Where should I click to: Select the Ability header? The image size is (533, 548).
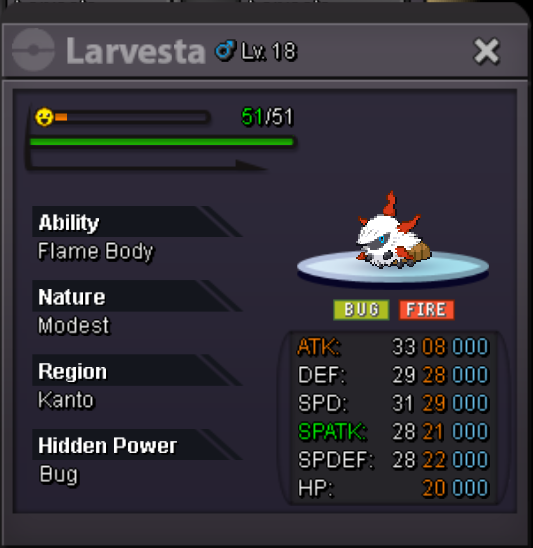(x=137, y=222)
